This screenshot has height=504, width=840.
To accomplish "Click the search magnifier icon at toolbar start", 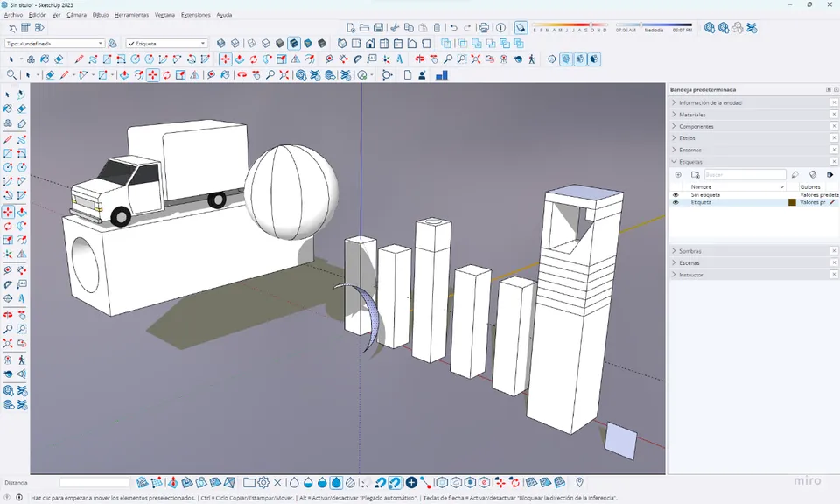I will [11, 75].
